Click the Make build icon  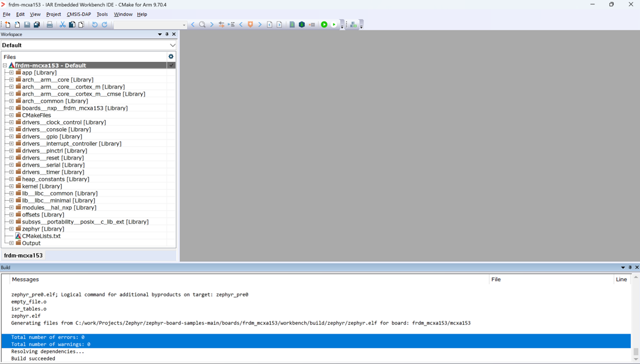coord(302,25)
